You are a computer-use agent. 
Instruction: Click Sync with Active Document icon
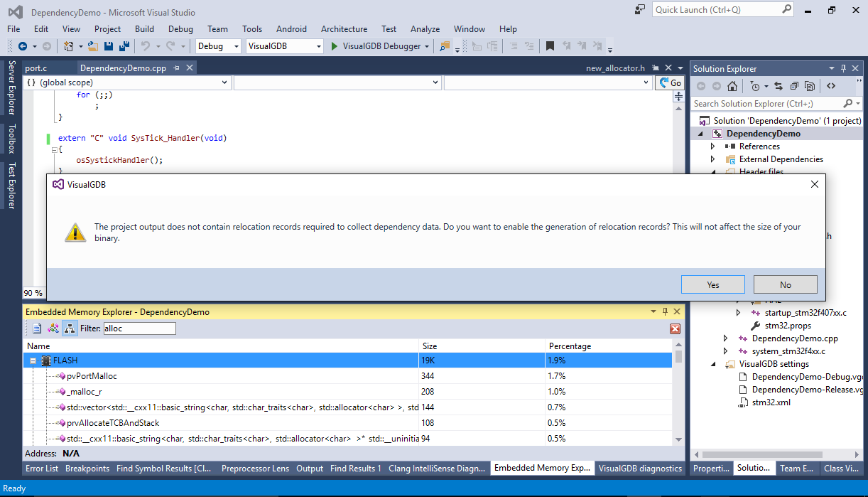tap(778, 86)
